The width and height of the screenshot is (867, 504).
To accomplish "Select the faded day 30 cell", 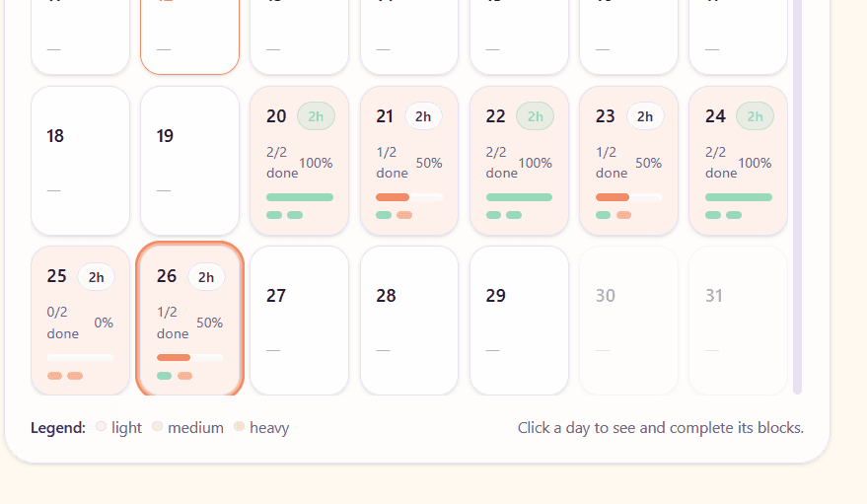I will pyautogui.click(x=628, y=321).
